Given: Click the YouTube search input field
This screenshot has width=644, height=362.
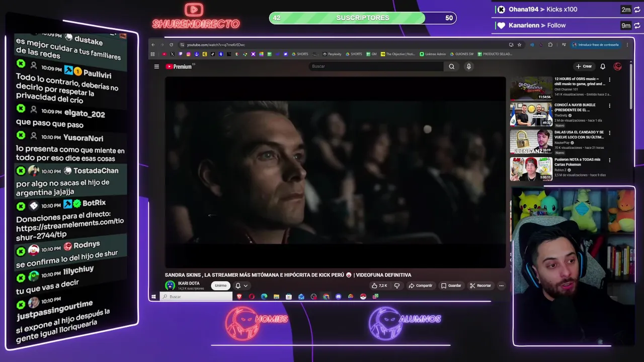Looking at the screenshot, I should 376,66.
